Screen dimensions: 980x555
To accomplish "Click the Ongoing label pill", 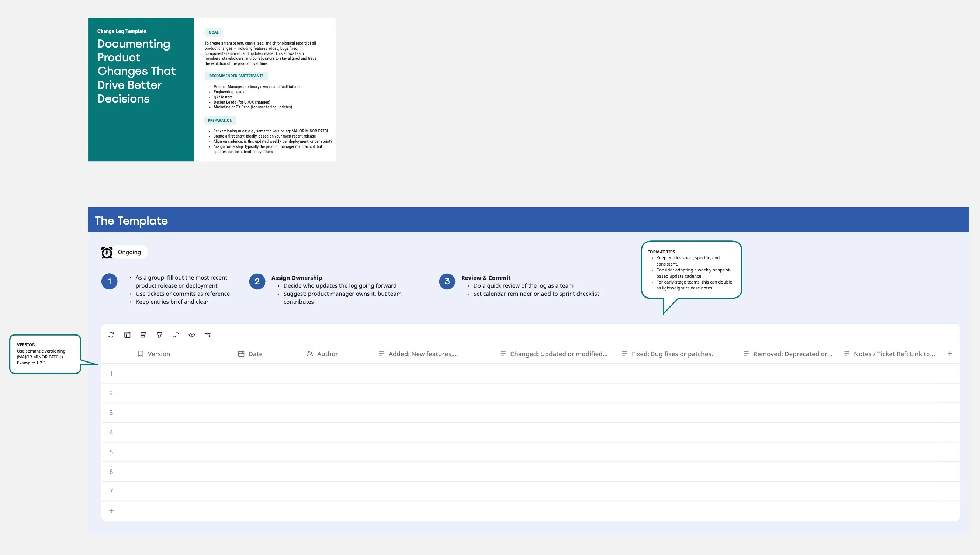I will 129,252.
